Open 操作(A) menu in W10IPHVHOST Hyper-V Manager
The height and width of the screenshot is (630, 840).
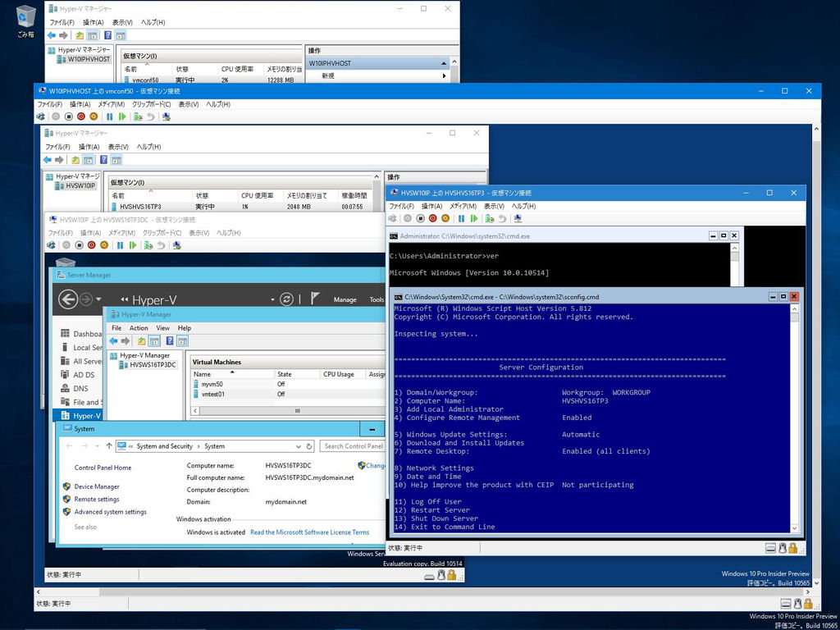tap(94, 22)
